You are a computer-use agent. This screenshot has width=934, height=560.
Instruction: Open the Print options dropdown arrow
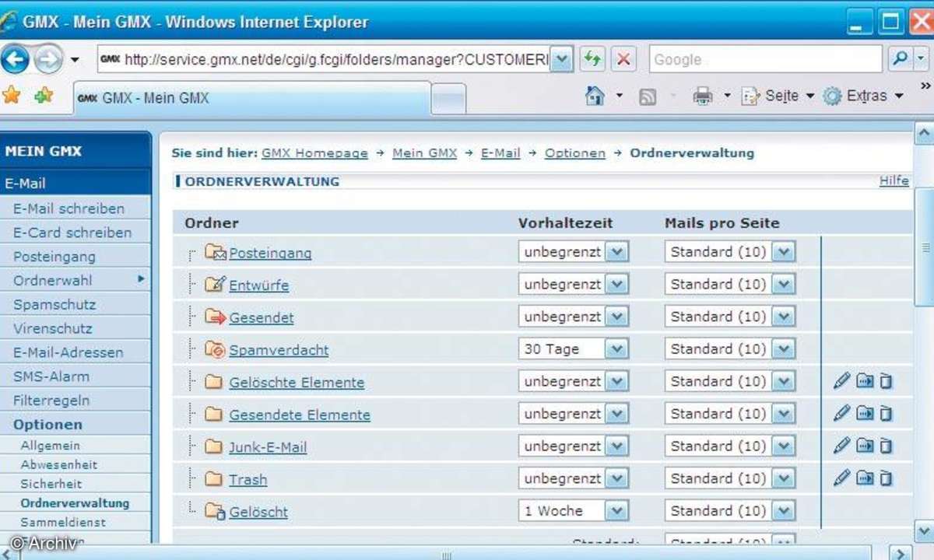(x=727, y=96)
